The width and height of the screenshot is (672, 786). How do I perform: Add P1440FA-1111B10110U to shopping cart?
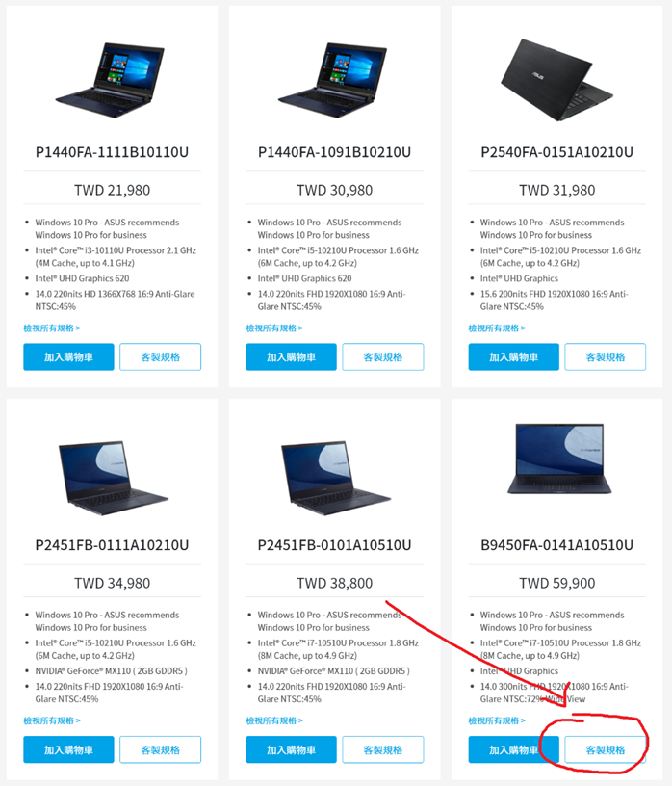tap(68, 357)
